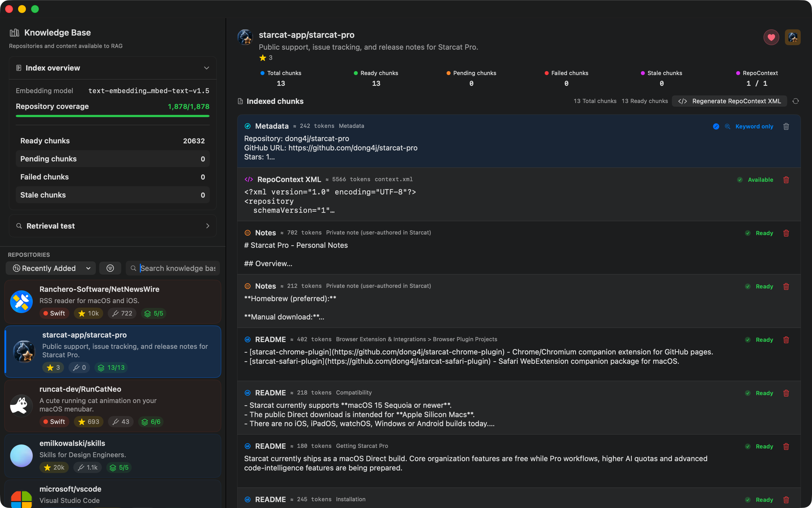This screenshot has height=508, width=812.
Task: Click the NetNewsWire app avatar
Action: point(21,301)
